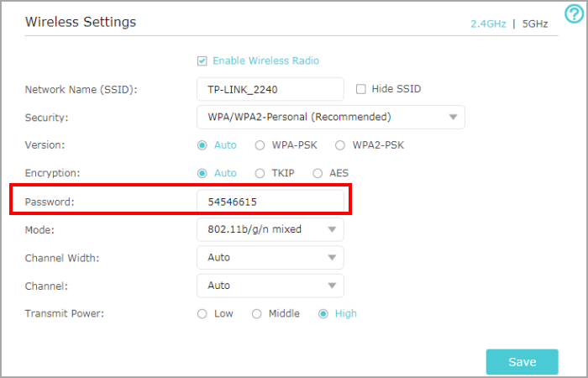Select WPA2-PSK version option

pos(340,145)
